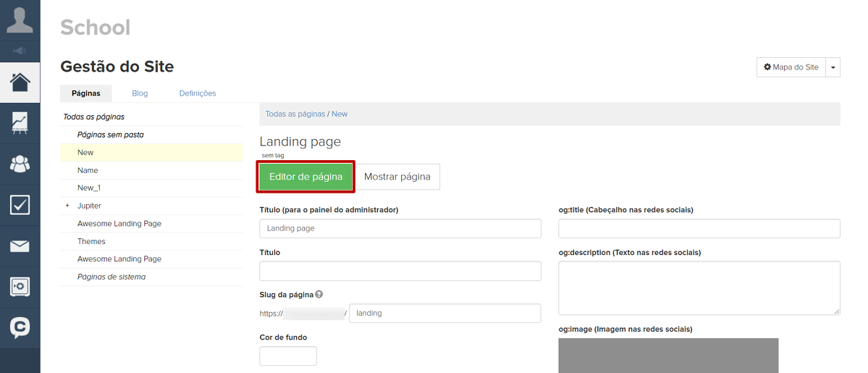The width and height of the screenshot is (868, 373).
Task: Open the Cor de fundo color box
Action: tap(288, 356)
